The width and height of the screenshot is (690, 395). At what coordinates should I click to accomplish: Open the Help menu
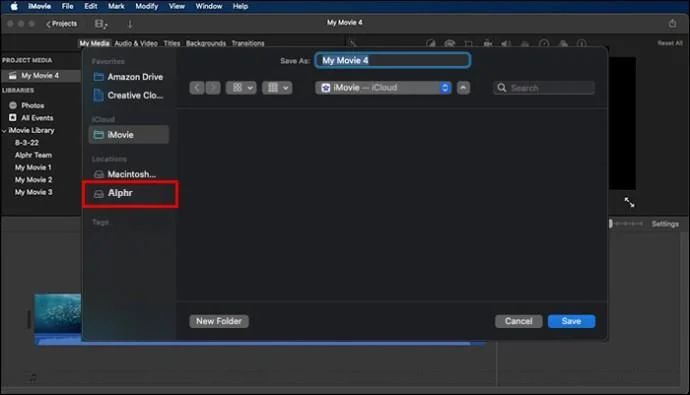point(240,6)
